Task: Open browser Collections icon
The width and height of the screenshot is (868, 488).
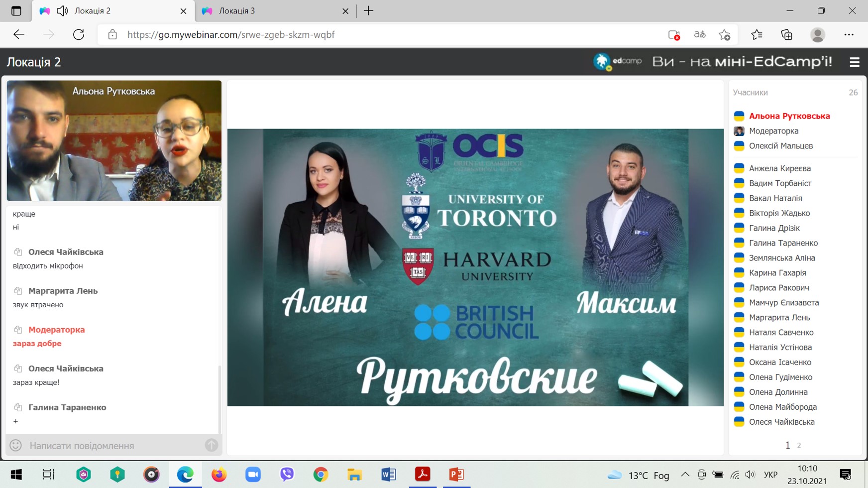Action: click(x=786, y=34)
